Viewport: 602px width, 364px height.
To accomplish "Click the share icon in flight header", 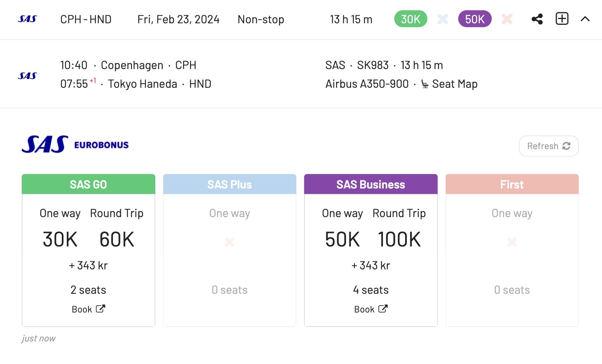I will point(537,19).
